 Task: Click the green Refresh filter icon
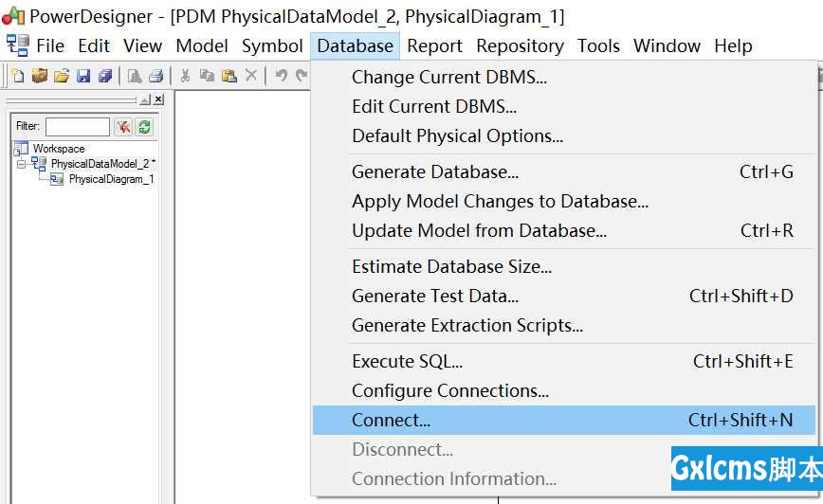(144, 126)
